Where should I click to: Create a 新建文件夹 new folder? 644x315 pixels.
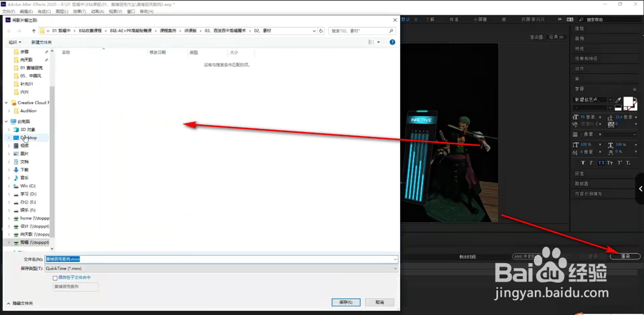pos(41,42)
